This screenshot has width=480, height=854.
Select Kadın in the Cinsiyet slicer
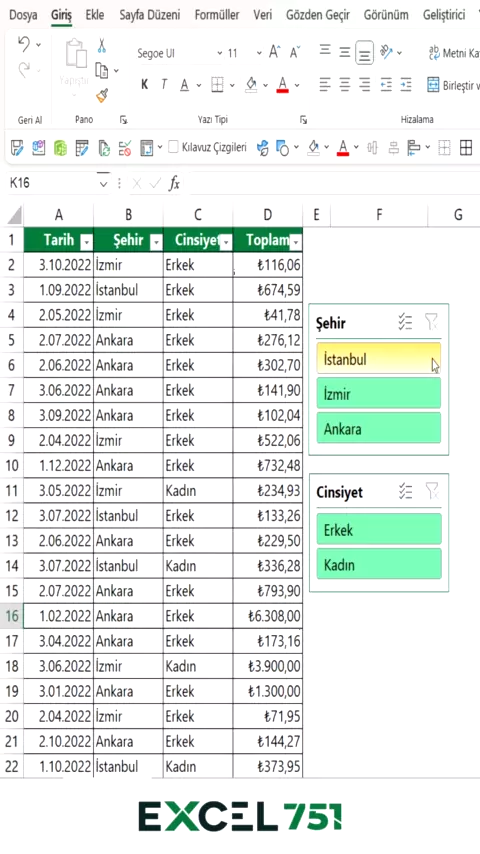379,564
